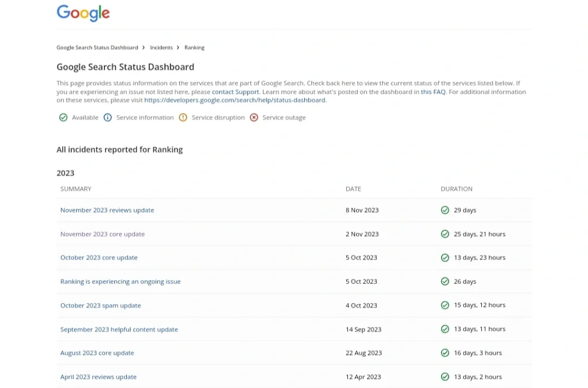Click the DATE column header
This screenshot has width=588, height=388.
[353, 189]
